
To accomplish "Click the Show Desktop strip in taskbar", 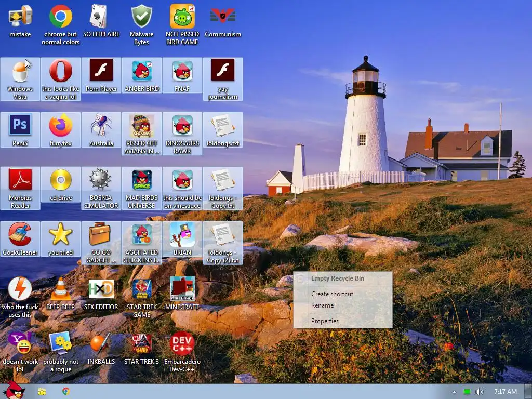I will (528, 392).
